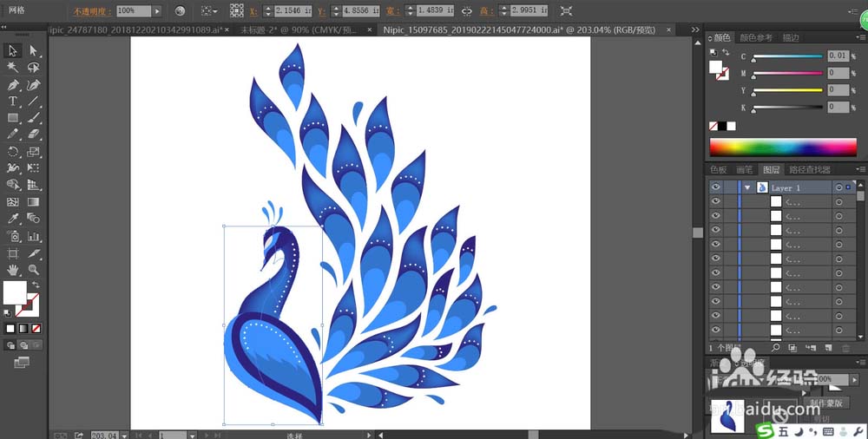868x439 pixels.
Task: Select the Artboard tool
Action: (x=13, y=253)
